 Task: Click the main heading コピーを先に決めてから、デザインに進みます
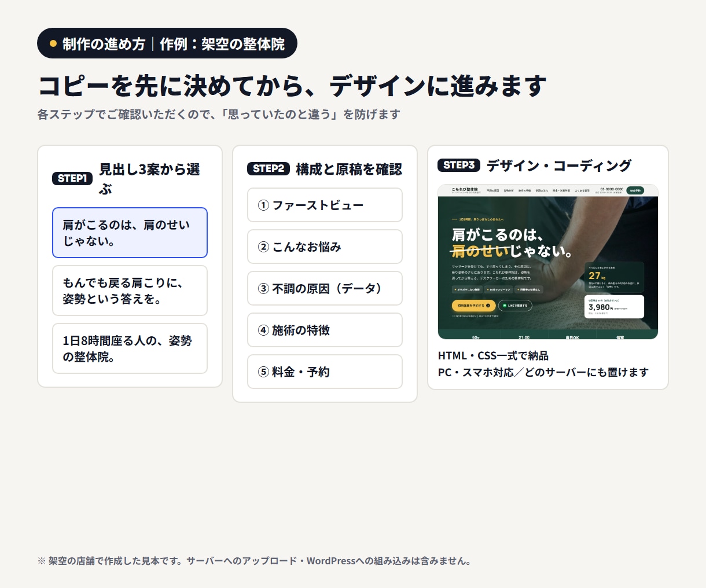[292, 86]
